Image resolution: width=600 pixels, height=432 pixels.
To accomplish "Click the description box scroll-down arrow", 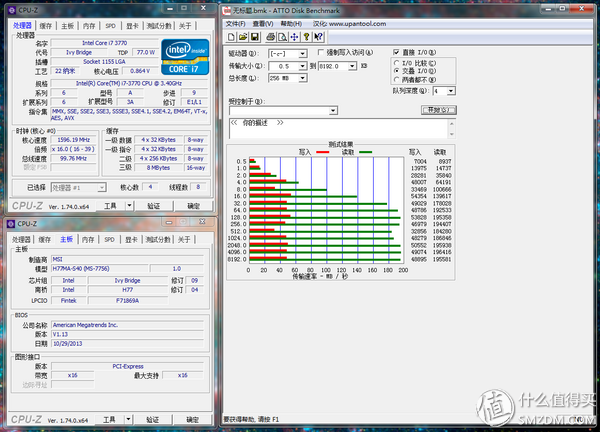I will [452, 134].
